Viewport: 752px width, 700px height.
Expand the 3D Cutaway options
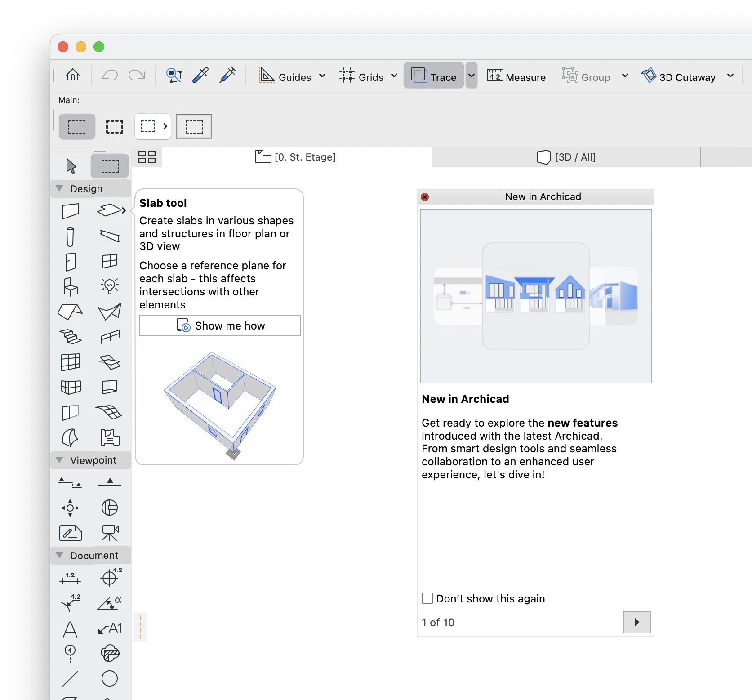tap(730, 76)
